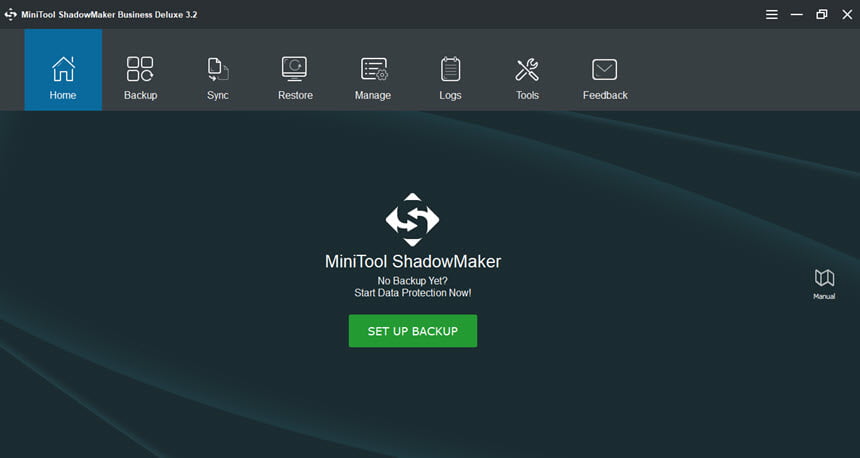Click the ShadowMaker logo in title bar

(10, 15)
